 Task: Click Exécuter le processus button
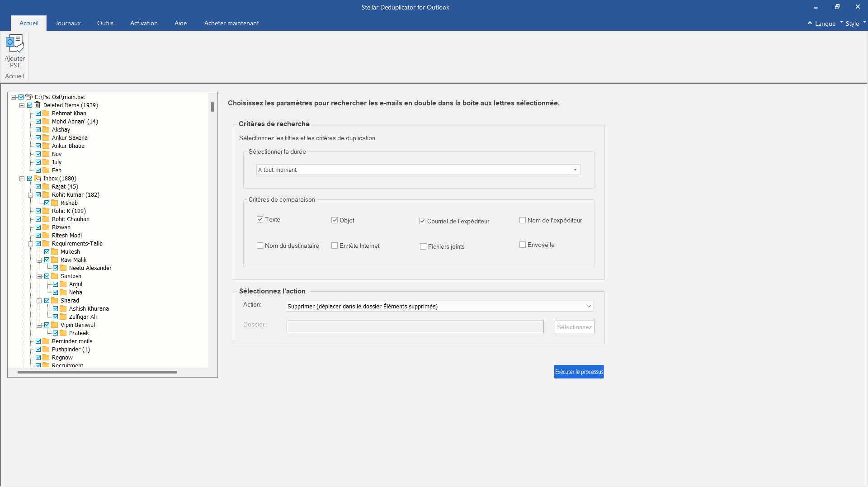[579, 372]
